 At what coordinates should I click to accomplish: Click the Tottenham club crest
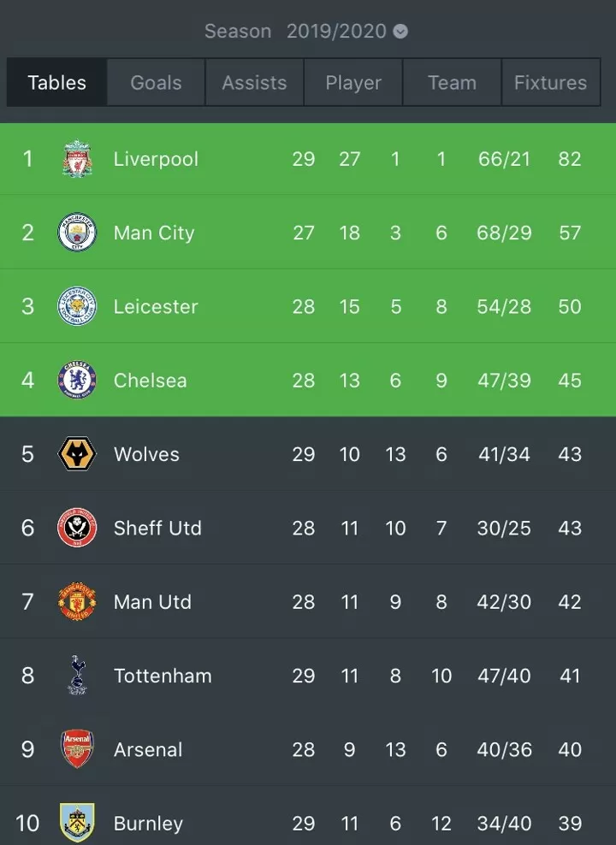[x=77, y=676]
